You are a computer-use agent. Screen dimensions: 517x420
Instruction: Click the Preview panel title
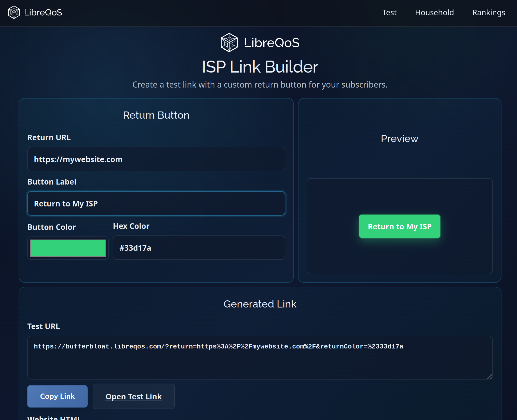click(x=400, y=139)
